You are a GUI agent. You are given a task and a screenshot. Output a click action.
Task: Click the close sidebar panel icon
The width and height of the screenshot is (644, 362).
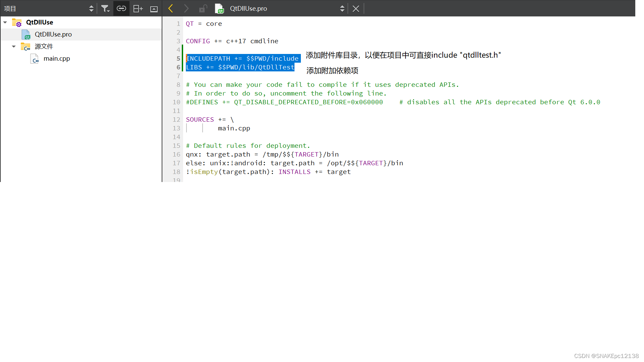pos(154,9)
